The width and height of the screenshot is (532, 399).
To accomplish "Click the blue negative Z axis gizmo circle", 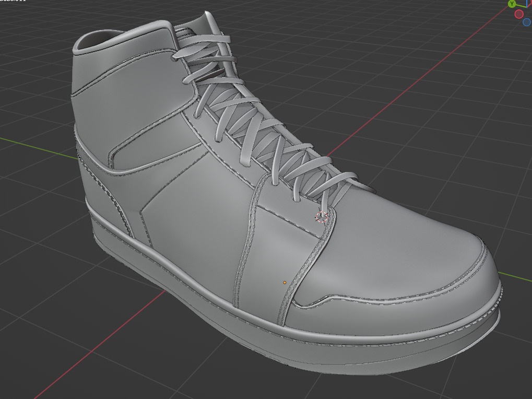I will (527, 22).
